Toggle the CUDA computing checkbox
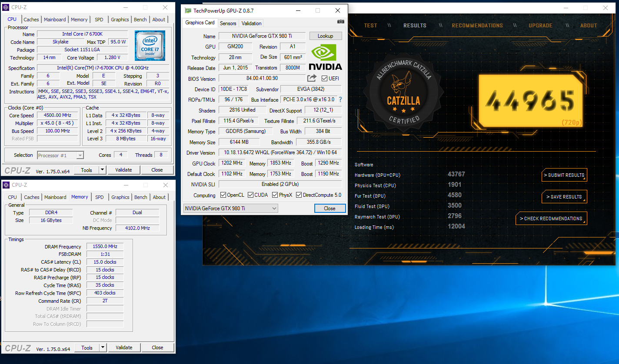619x364 pixels. [250, 195]
